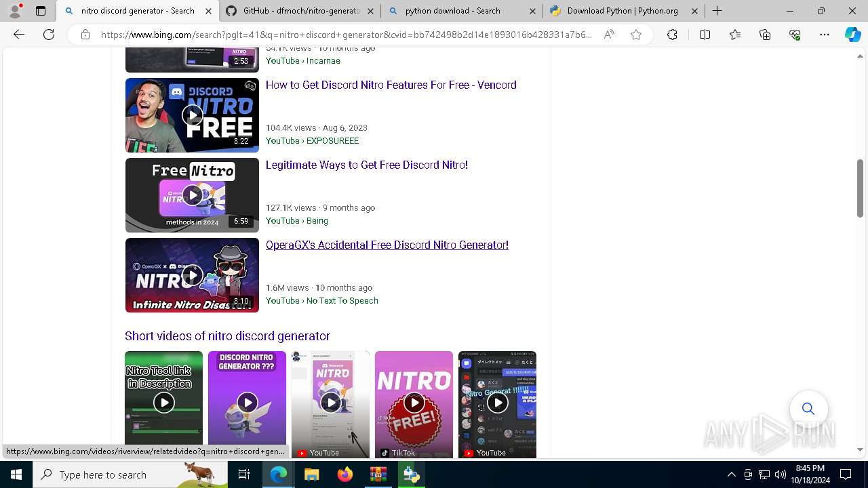This screenshot has width=868, height=488.
Task: Close the python download search tab
Action: coord(532,11)
